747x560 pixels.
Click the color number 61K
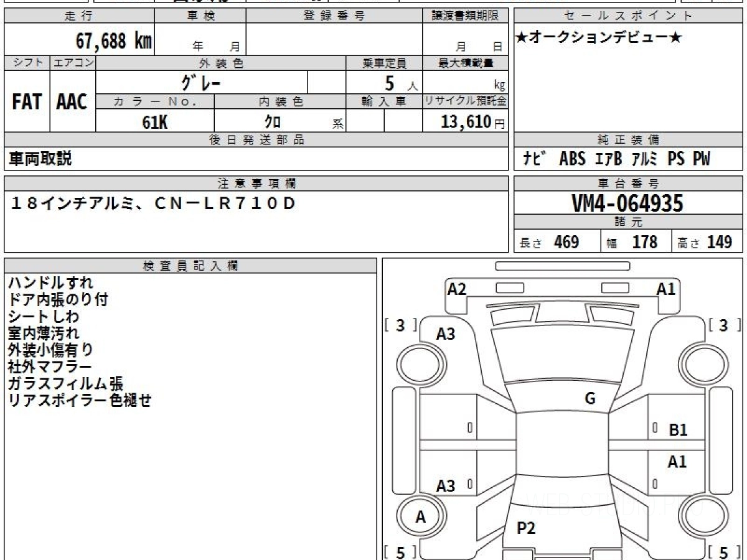(155, 123)
